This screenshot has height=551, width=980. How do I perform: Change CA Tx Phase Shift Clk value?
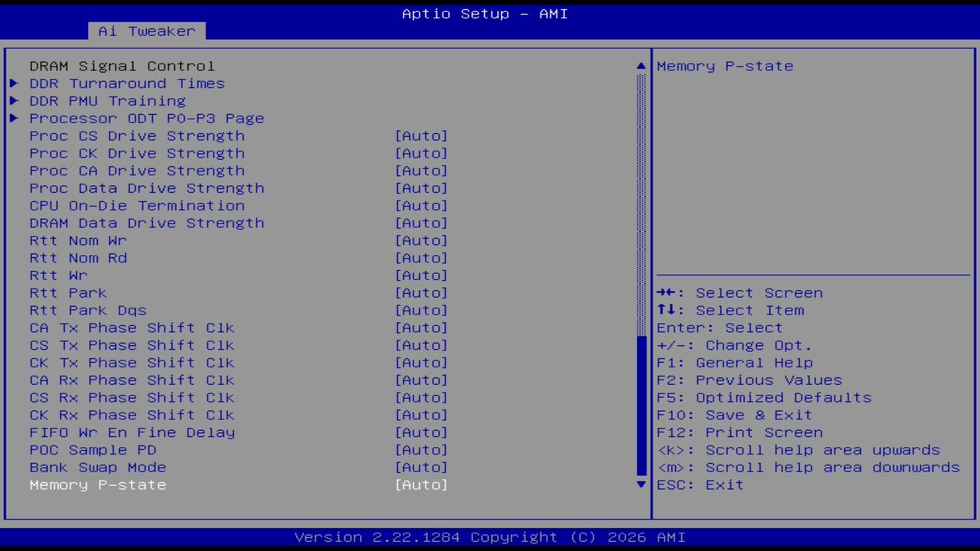(x=421, y=328)
